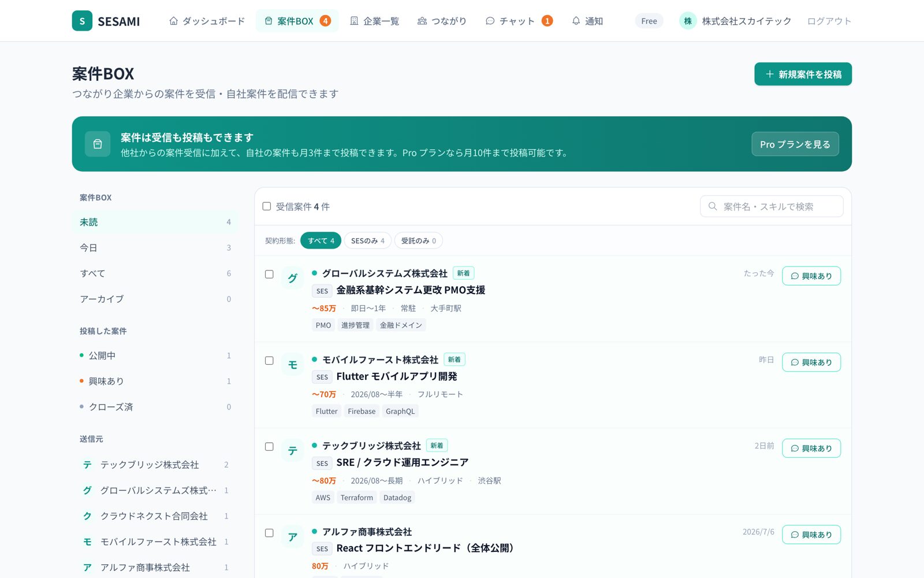Screen dimensions: 924x578
Task: Click the Firebase skill tag
Action: coord(362,411)
